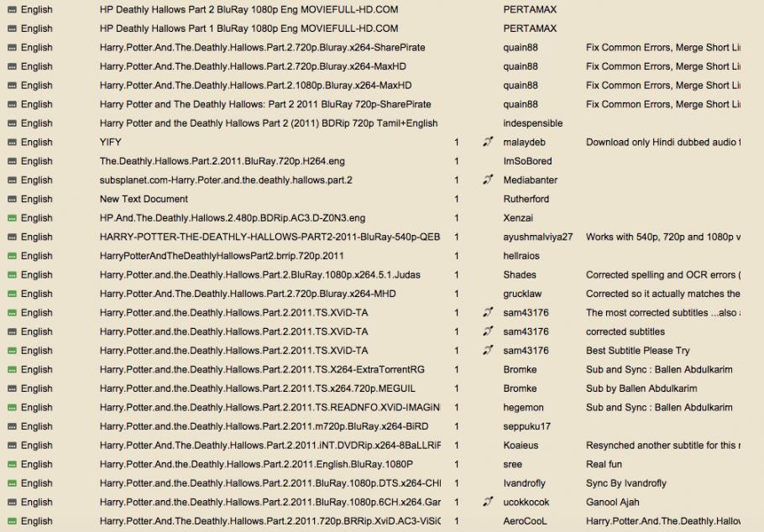Open the YIFY subtitle link
Image resolution: width=764 pixels, height=532 pixels.
111,143
